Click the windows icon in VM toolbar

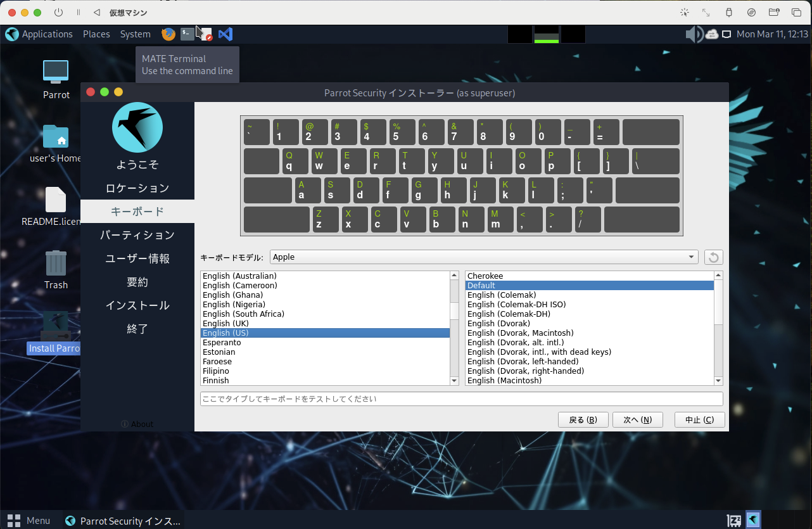(796, 12)
